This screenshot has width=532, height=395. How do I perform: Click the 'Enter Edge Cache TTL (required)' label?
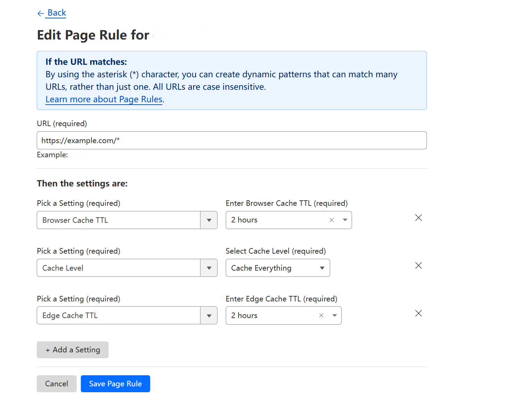[x=282, y=299]
